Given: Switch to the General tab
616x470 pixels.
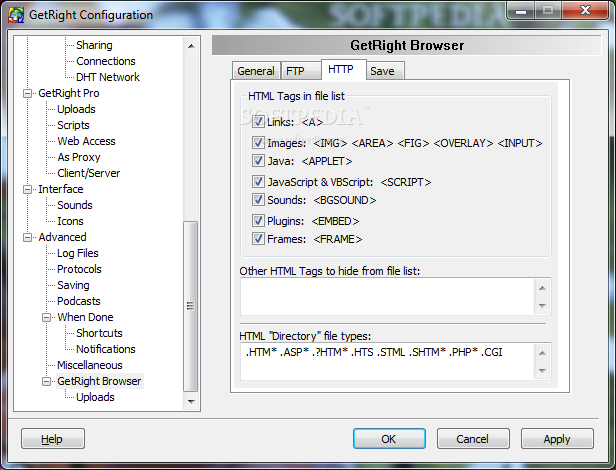Looking at the screenshot, I should 256,71.
